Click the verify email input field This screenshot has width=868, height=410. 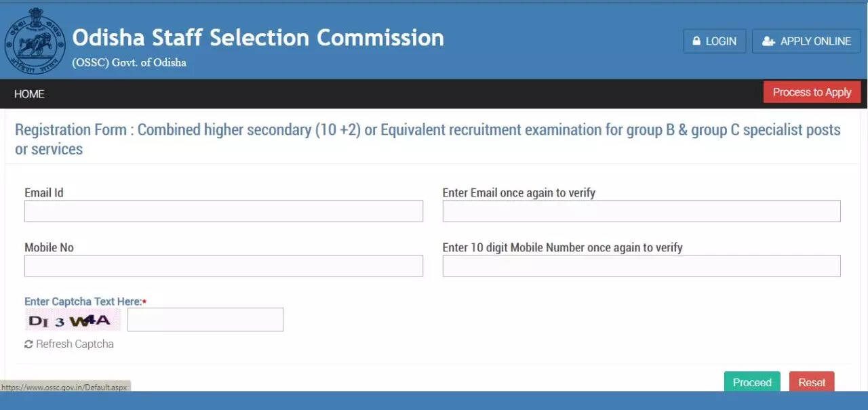(x=641, y=211)
